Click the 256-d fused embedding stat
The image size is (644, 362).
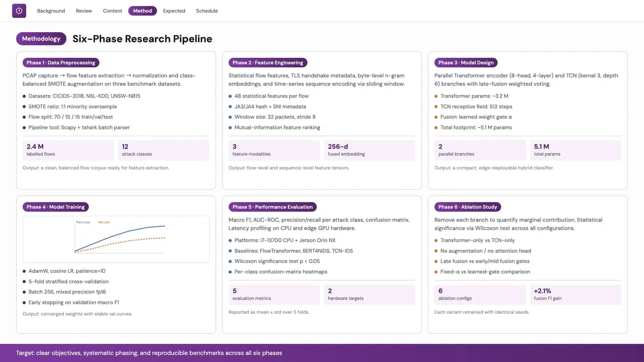(x=369, y=150)
